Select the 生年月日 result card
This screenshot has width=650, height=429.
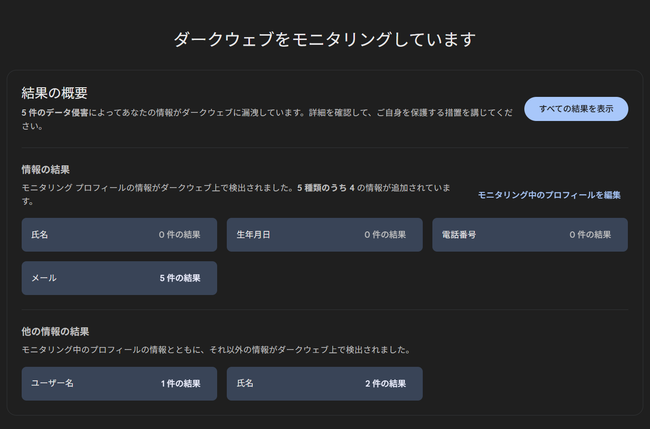coord(325,235)
